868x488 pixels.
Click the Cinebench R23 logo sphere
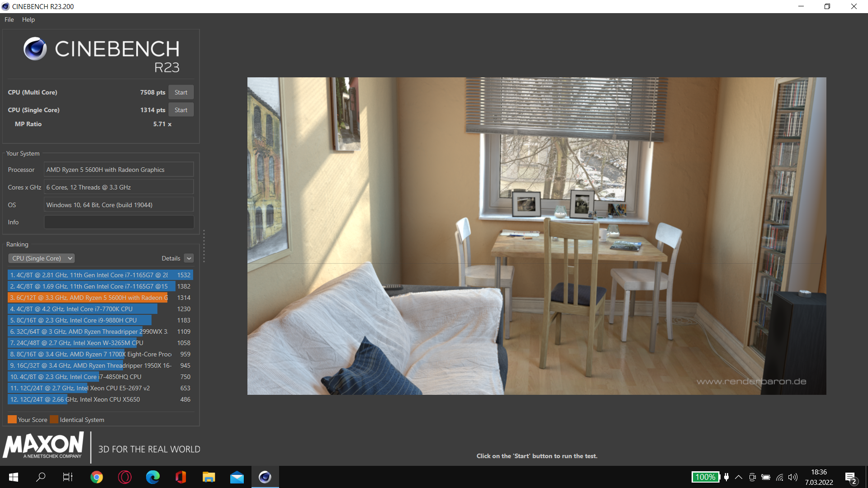click(x=35, y=48)
